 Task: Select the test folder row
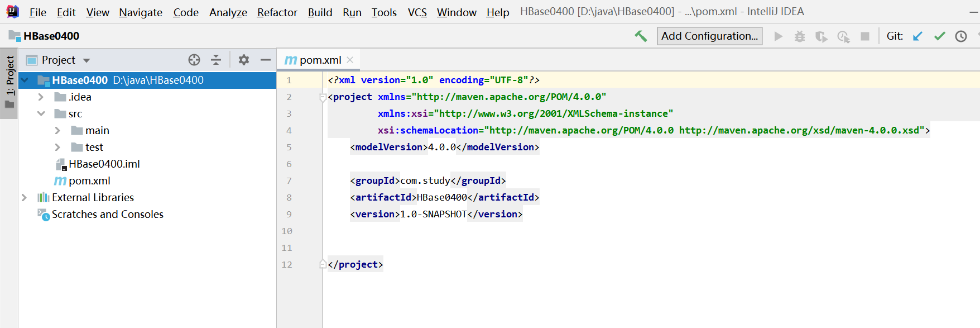147,148
